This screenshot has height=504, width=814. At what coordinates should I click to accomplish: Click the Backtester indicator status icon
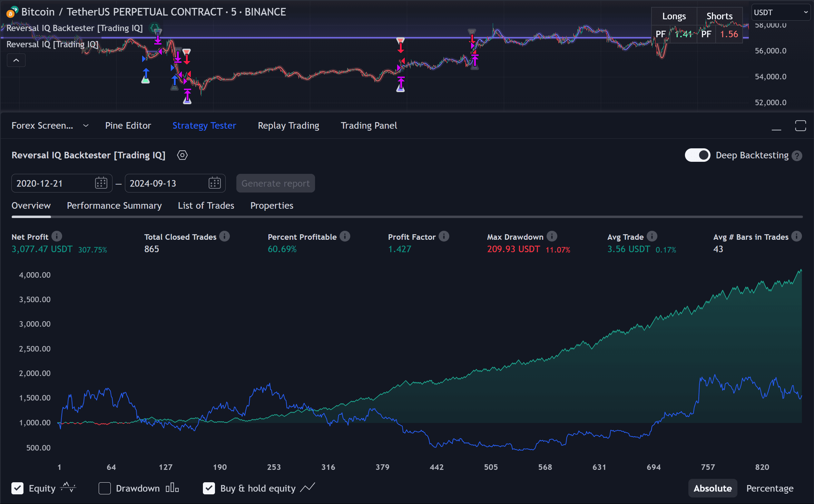click(x=155, y=28)
